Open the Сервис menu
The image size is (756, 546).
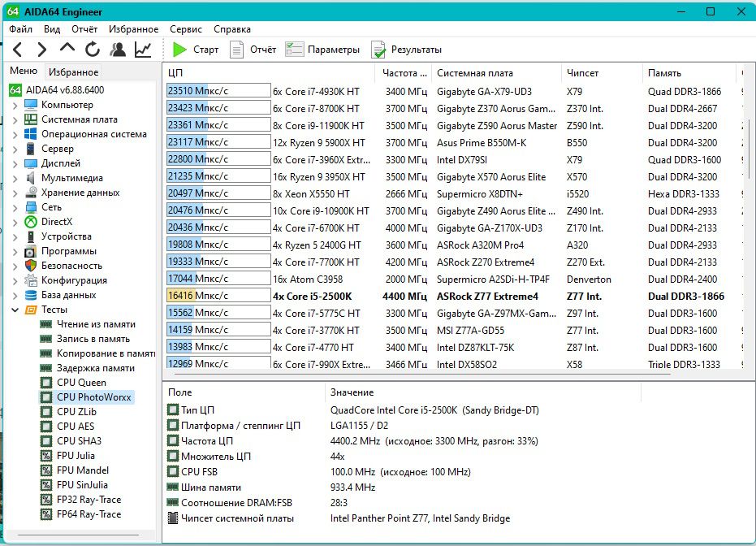(x=186, y=29)
